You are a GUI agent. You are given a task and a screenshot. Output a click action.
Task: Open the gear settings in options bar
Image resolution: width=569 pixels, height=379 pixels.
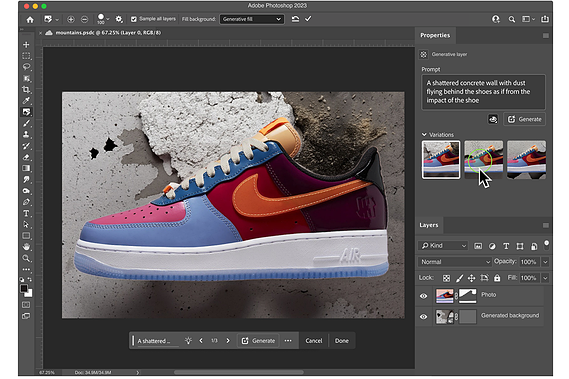(x=119, y=19)
